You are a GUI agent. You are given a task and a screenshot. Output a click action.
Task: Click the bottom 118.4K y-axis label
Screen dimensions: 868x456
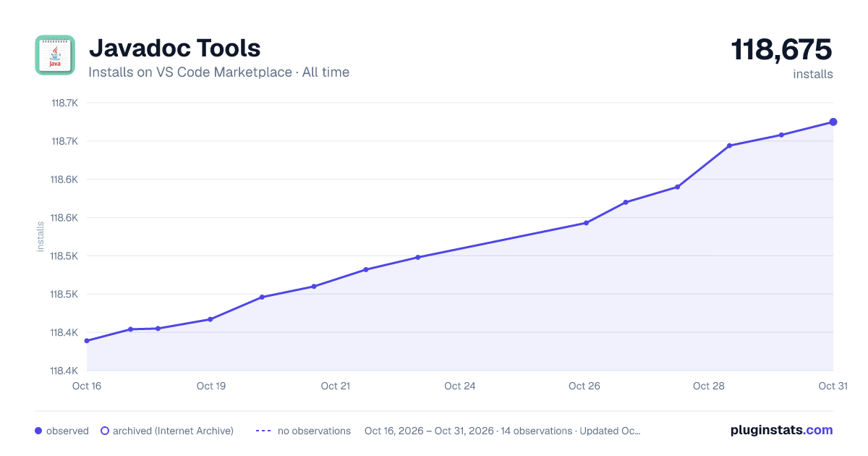64,371
